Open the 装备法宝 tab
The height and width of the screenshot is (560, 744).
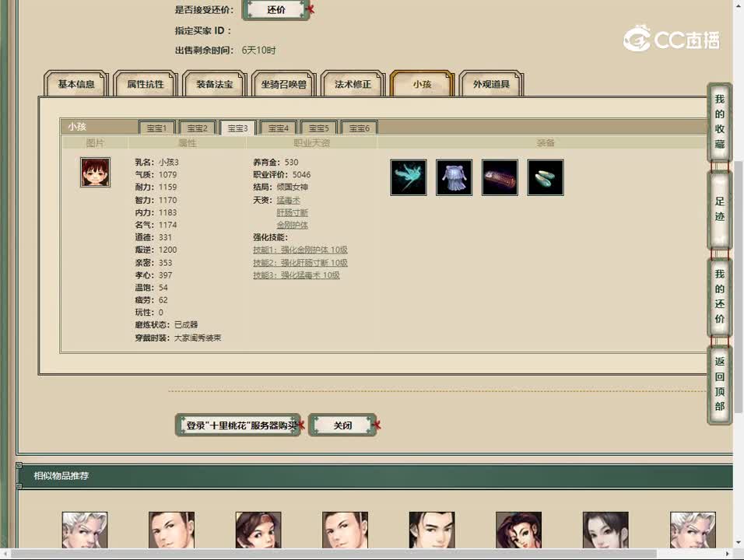[x=215, y=84]
